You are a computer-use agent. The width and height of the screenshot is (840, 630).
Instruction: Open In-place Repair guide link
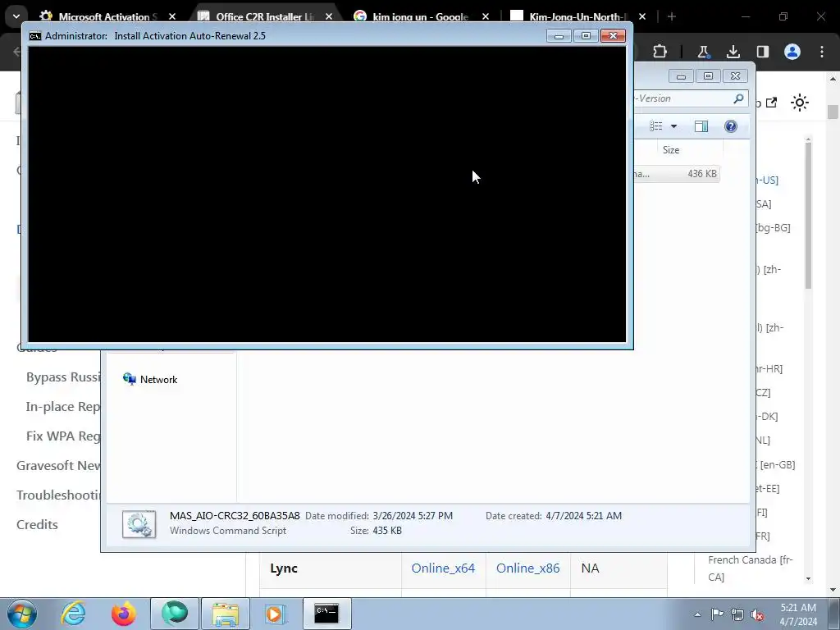click(x=63, y=407)
